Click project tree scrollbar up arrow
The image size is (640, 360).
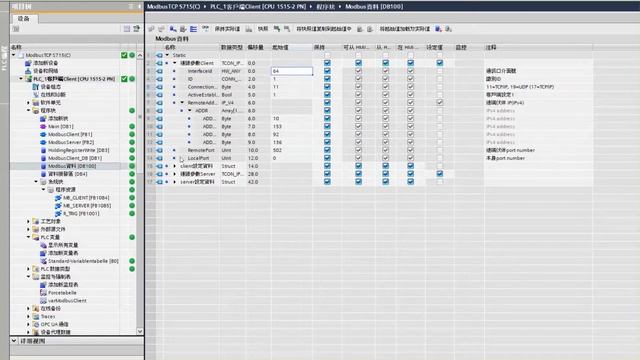point(140,55)
